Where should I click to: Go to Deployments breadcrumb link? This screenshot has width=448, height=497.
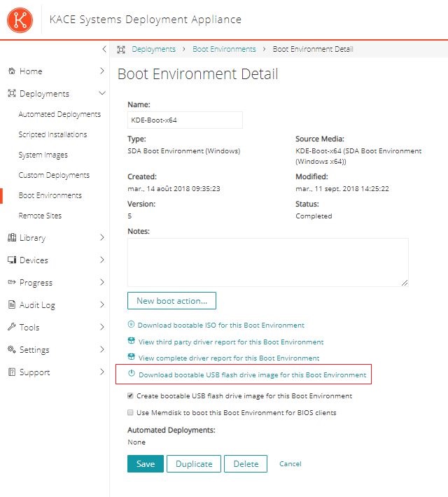(x=154, y=49)
